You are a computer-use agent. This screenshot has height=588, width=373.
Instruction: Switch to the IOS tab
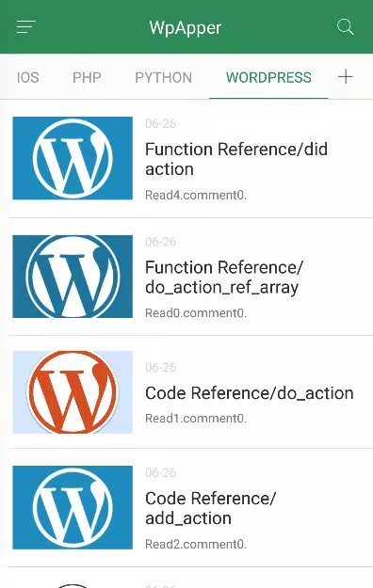[28, 78]
